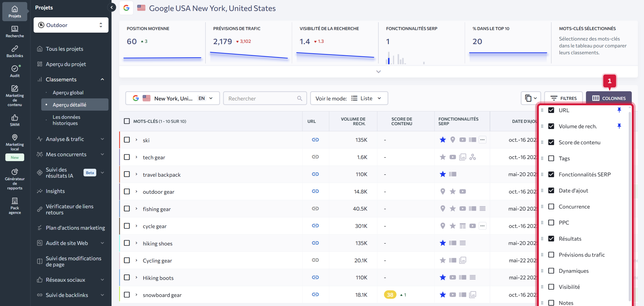
Task: Open Aperçu global under Classements
Action: [x=68, y=93]
